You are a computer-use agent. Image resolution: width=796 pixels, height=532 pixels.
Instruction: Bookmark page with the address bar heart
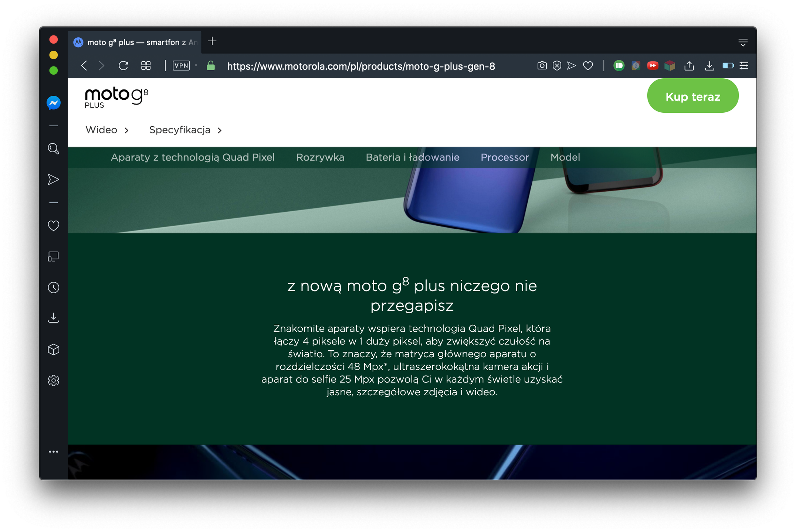(588, 66)
